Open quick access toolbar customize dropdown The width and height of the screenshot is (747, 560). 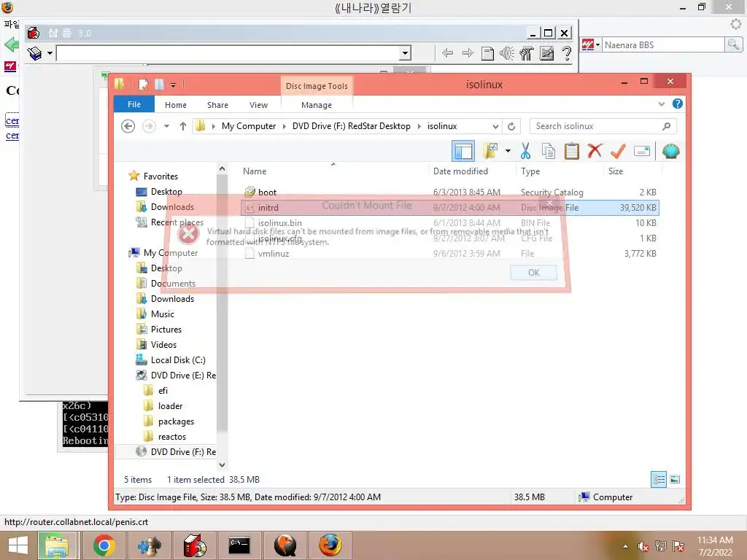(x=173, y=85)
